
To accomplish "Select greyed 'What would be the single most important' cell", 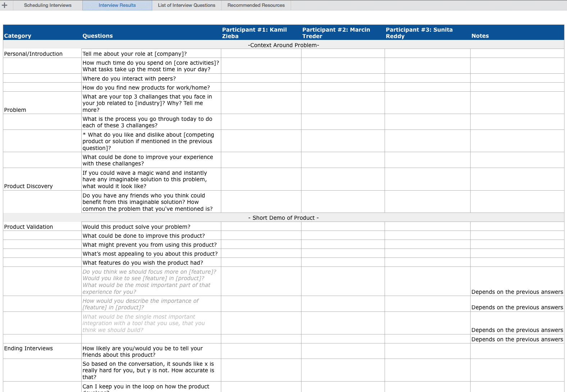I will pos(151,323).
